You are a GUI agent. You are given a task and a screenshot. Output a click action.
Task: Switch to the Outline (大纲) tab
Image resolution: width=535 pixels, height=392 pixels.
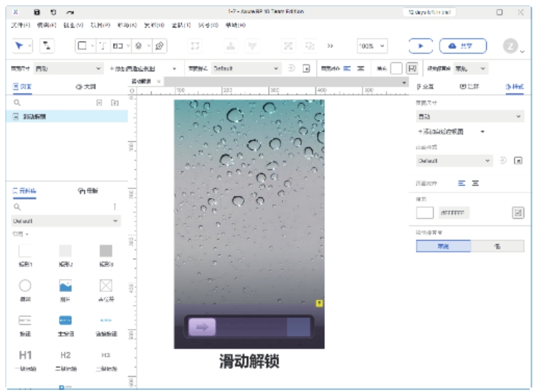pos(85,87)
